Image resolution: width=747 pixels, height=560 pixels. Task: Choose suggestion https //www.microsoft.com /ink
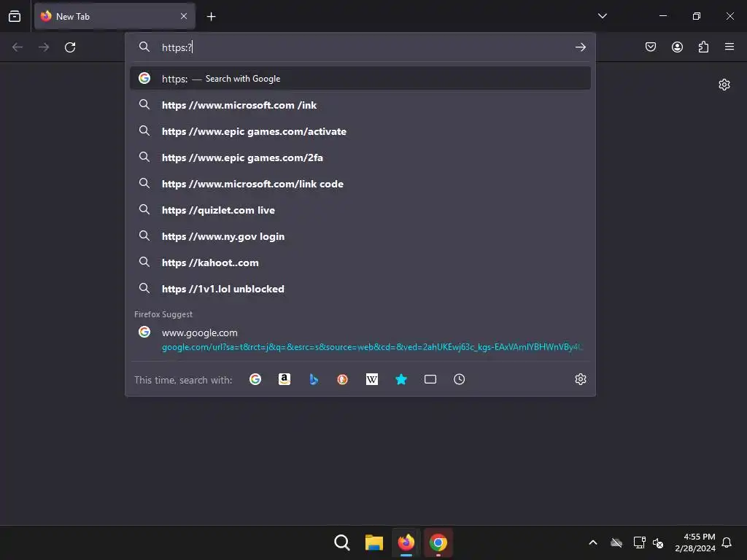click(360, 105)
